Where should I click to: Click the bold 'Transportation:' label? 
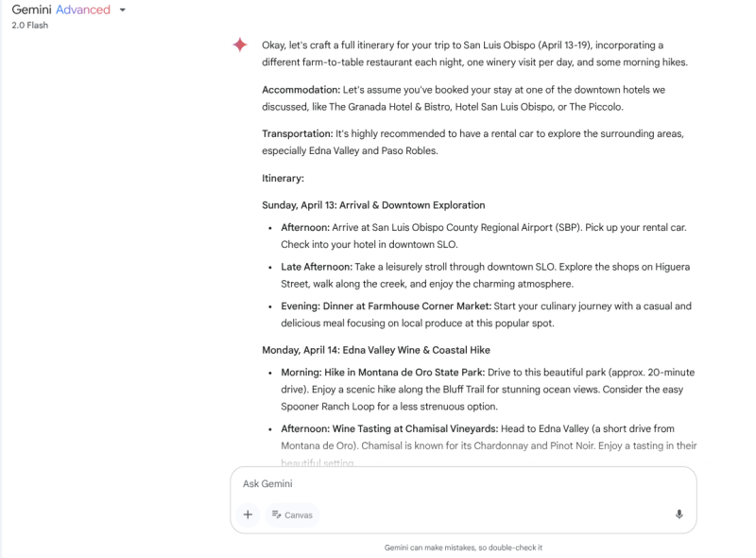coord(299,133)
